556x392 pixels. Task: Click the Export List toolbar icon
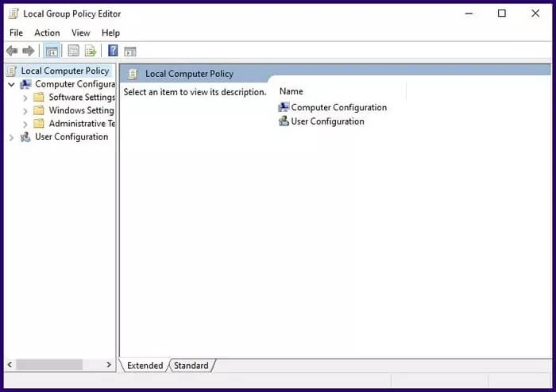coord(91,51)
